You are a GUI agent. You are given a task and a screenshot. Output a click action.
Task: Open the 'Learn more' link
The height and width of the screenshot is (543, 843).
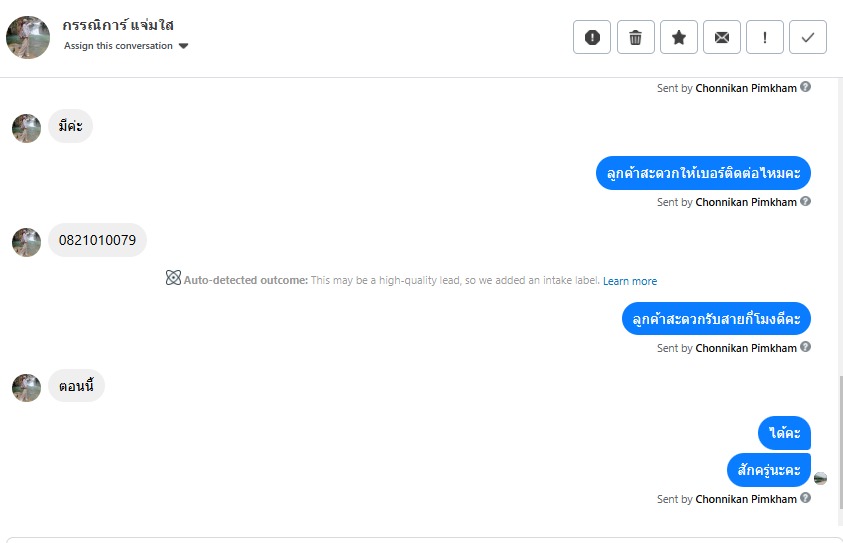(630, 281)
